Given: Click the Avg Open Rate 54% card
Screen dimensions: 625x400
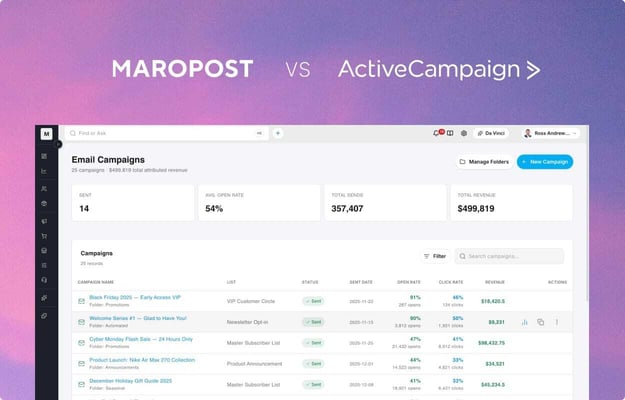Looking at the screenshot, I should point(259,202).
